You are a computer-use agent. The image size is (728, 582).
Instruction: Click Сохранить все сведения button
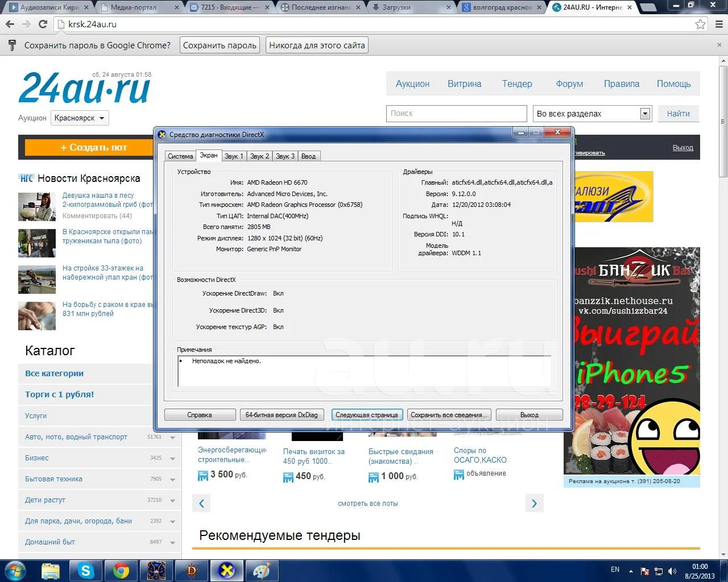449,415
